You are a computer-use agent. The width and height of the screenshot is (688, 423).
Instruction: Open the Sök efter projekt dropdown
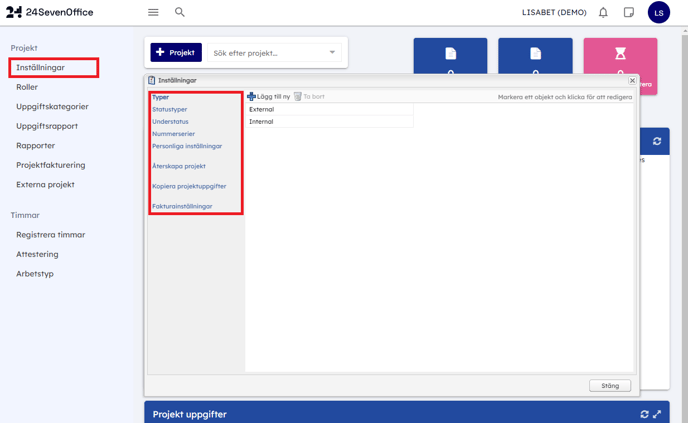tap(332, 53)
